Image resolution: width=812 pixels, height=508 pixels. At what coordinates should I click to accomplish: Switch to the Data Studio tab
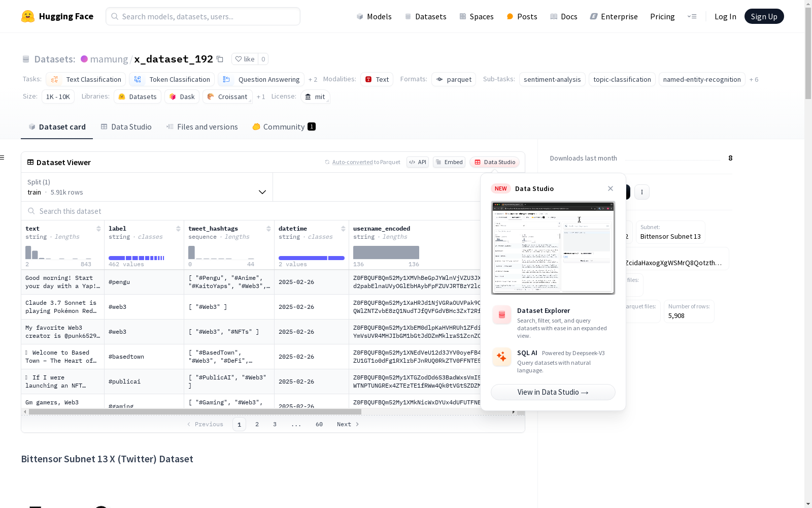tap(126, 127)
